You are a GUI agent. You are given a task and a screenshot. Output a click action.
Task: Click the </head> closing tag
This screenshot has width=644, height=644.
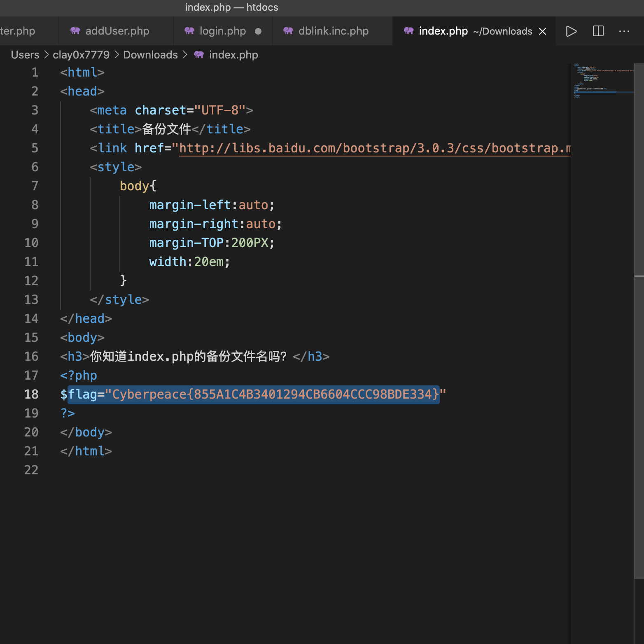86,318
